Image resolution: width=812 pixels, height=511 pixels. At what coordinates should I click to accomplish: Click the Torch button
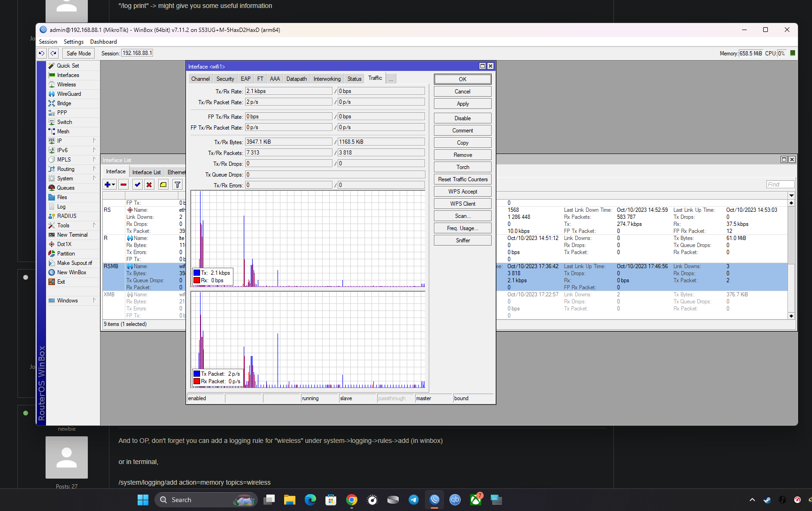coord(463,167)
